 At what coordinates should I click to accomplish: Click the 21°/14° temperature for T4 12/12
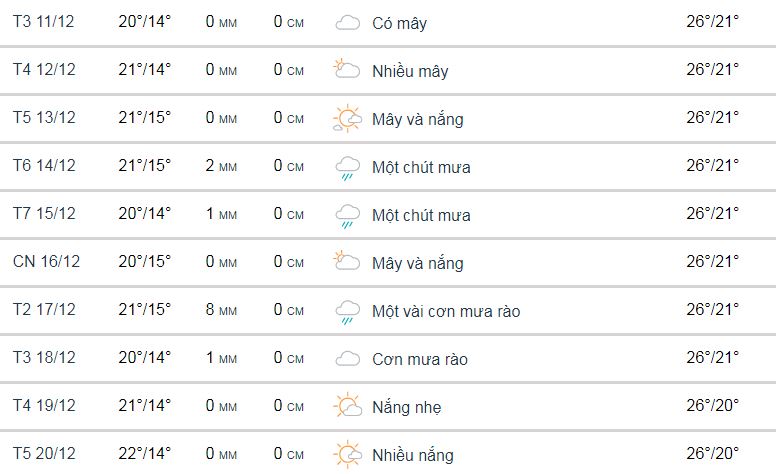coord(145,69)
